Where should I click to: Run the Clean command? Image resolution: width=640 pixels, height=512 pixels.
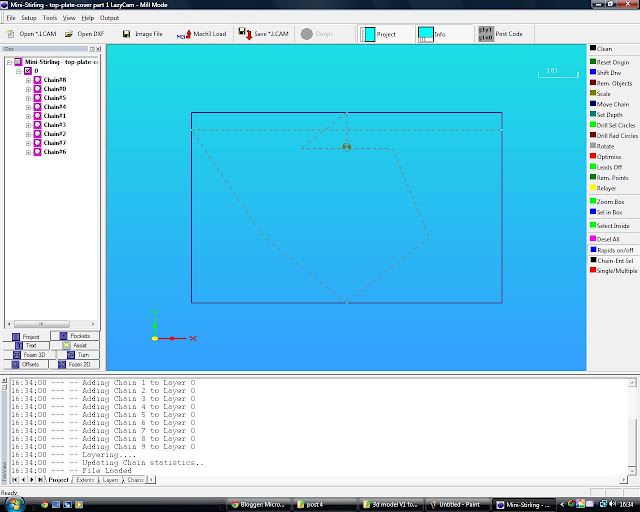pos(601,49)
